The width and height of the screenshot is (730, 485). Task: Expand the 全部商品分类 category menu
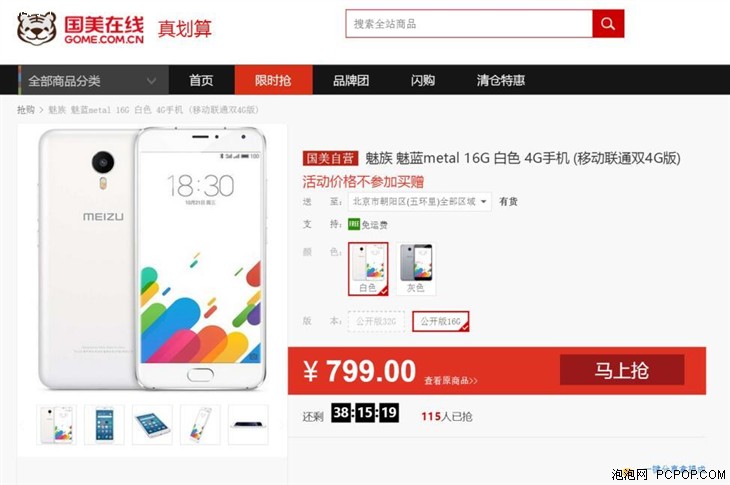click(x=93, y=81)
